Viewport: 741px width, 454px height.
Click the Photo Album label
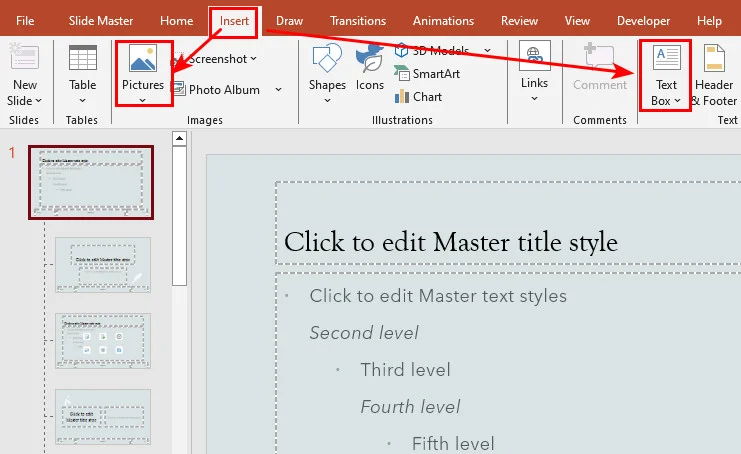click(x=224, y=90)
